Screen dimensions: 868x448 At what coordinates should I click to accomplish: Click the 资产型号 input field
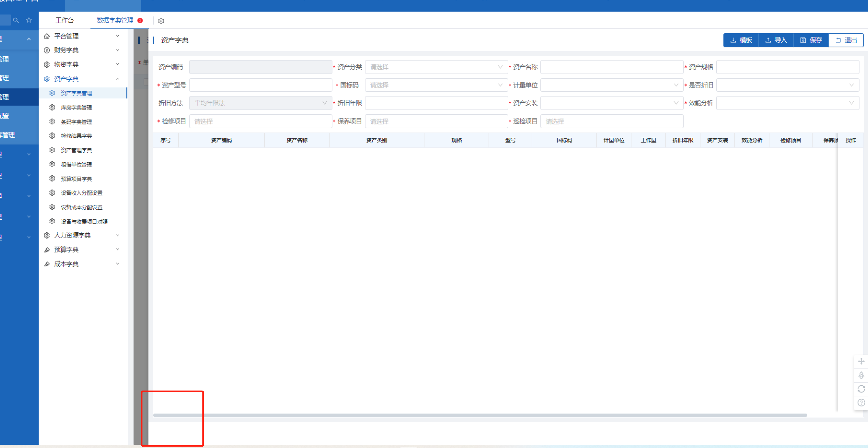tap(260, 85)
